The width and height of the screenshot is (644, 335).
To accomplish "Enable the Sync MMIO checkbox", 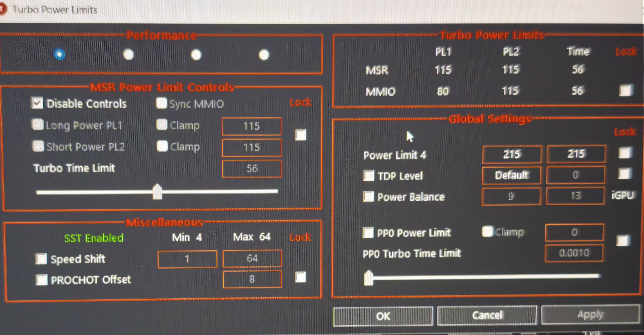I will (161, 103).
